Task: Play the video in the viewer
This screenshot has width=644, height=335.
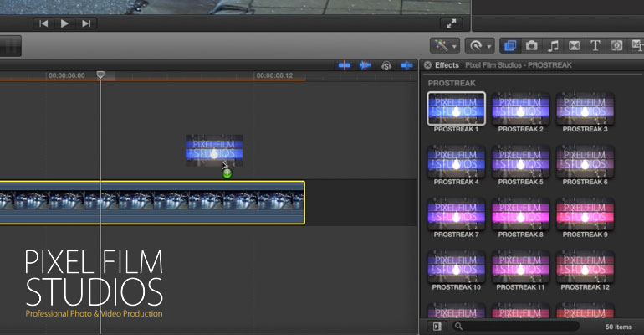Action: 64,23
